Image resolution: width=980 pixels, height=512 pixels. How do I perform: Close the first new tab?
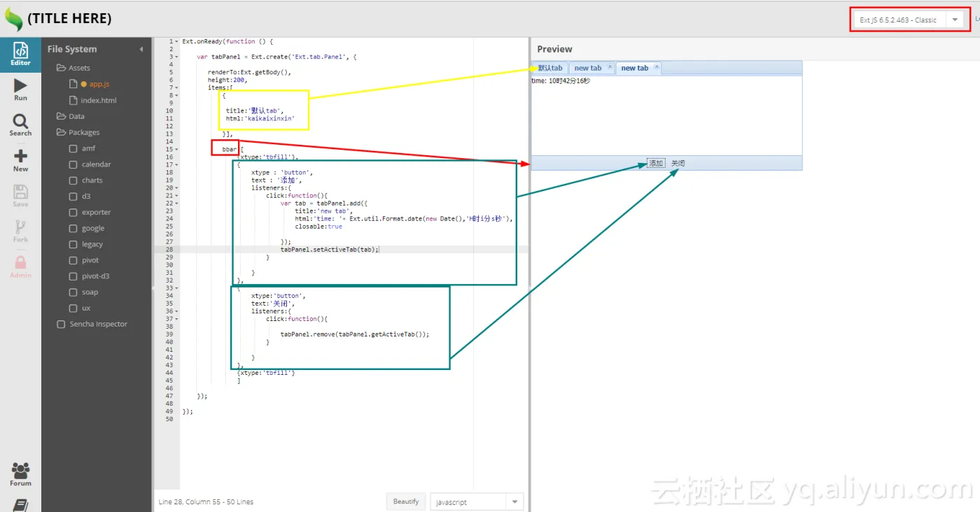(x=609, y=67)
